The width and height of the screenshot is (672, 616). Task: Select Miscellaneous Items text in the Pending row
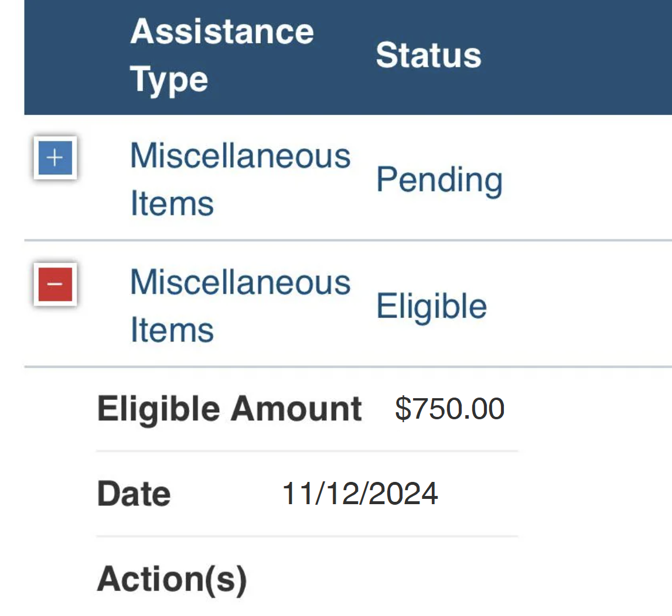[240, 179]
